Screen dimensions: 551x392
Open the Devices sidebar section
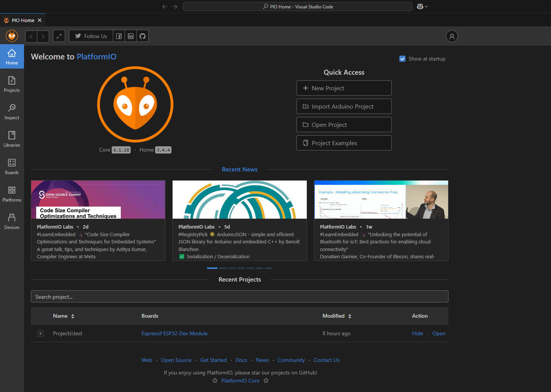pos(12,221)
